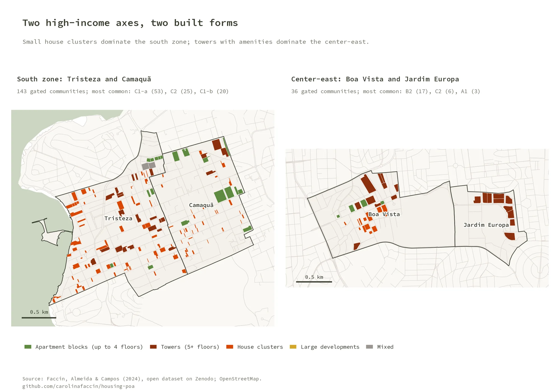Select the 'House clusters' legend label
This screenshot has height=392, width=560.
260,347
